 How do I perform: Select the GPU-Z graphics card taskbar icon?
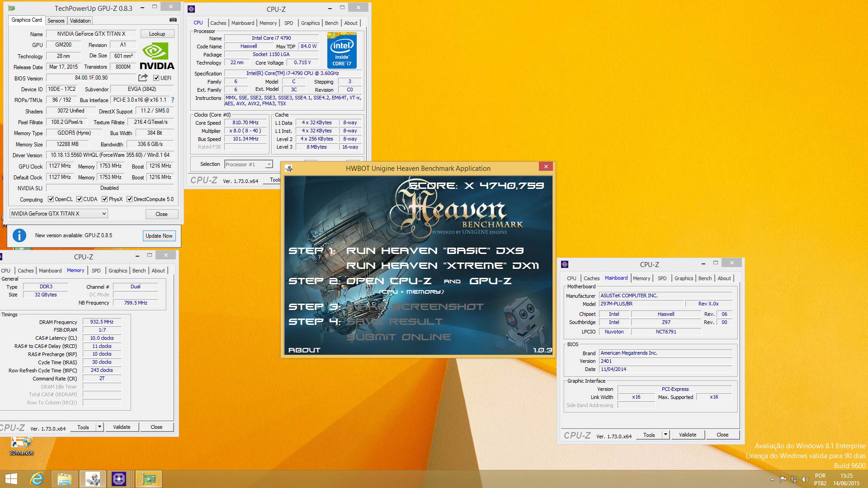(148, 479)
